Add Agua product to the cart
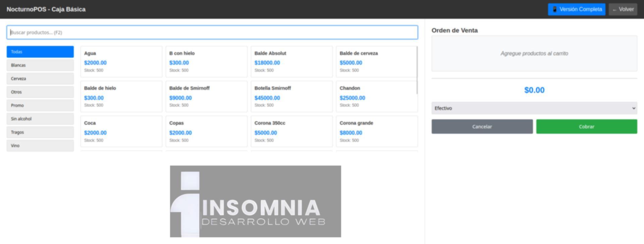Screen dimensions: 644x244 [121, 62]
